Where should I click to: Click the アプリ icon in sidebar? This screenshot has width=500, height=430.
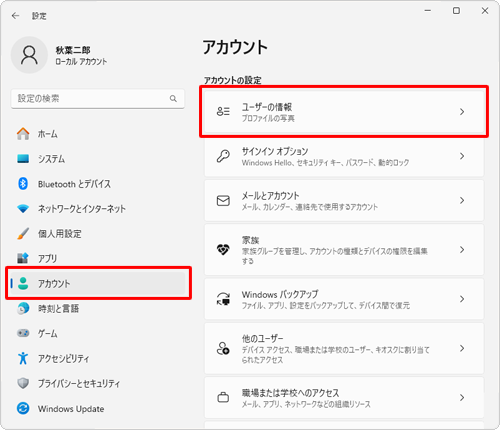click(23, 258)
